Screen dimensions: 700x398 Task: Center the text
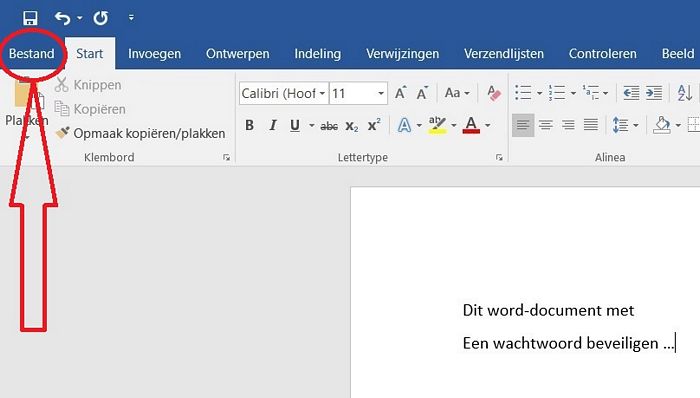[546, 125]
